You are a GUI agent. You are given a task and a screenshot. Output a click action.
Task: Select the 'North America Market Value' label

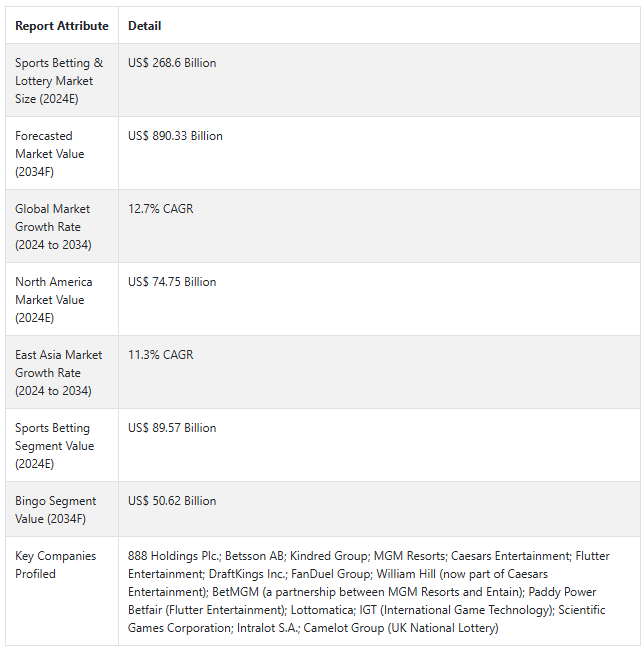[x=53, y=300]
